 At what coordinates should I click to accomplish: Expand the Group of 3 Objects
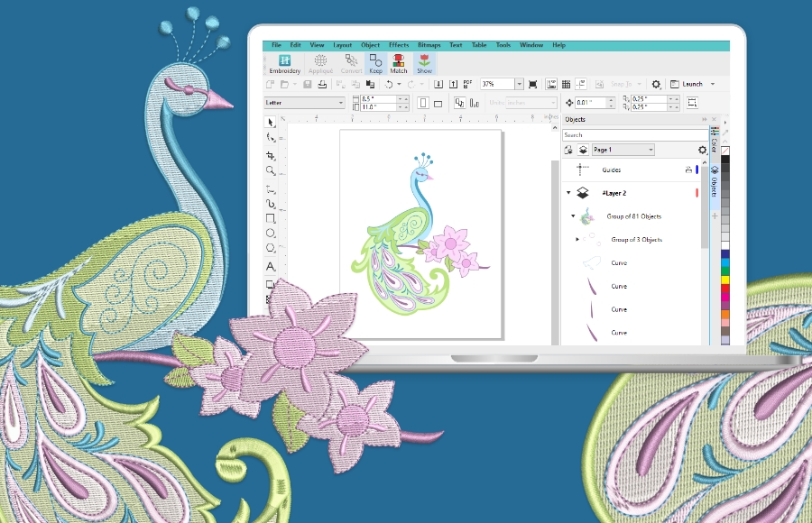pyautogui.click(x=577, y=239)
